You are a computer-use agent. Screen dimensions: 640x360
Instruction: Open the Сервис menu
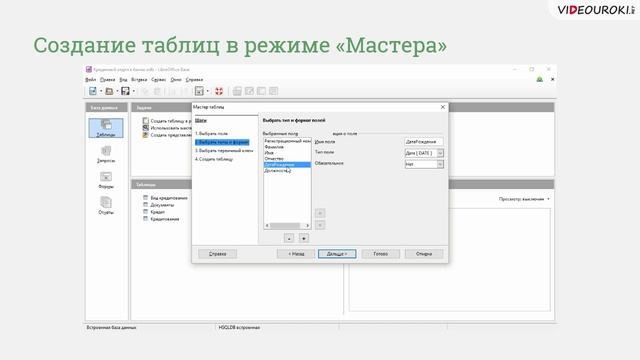(x=158, y=80)
